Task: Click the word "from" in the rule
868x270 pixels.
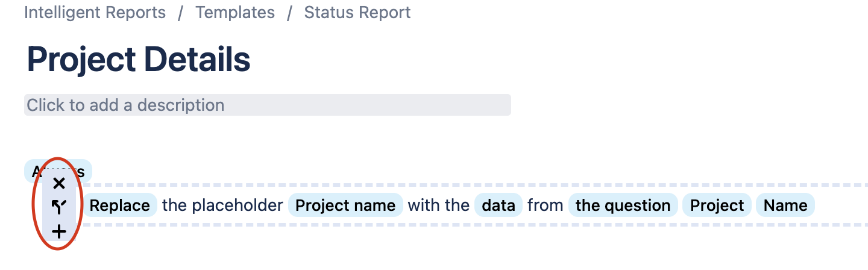Action: point(545,206)
